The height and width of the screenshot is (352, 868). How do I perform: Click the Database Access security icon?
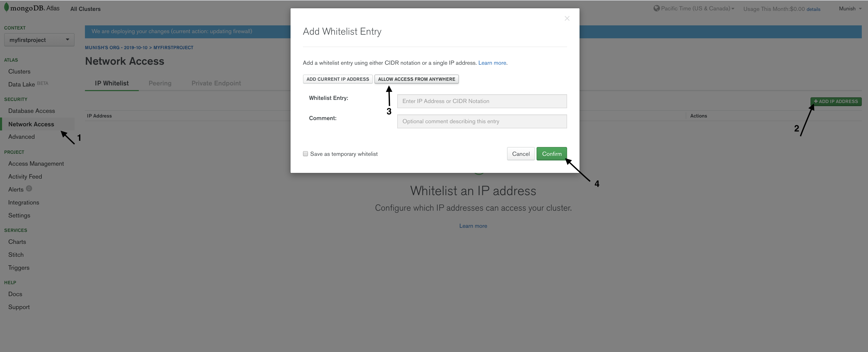[32, 110]
